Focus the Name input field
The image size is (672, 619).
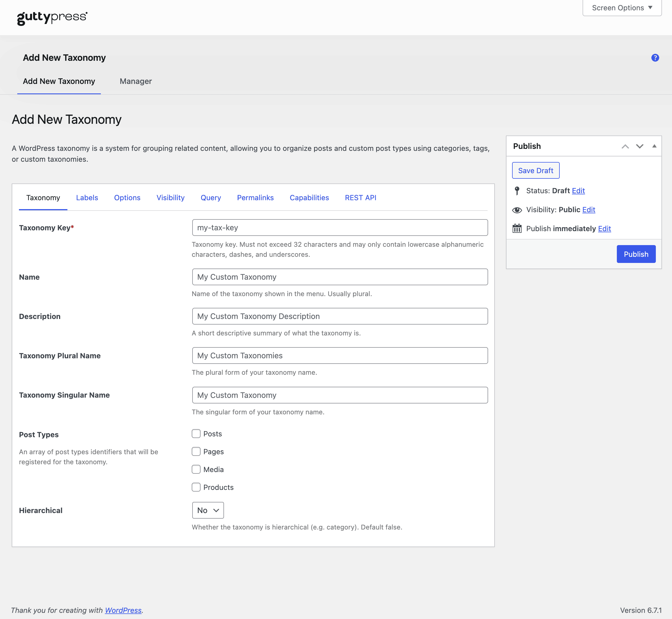coord(340,277)
